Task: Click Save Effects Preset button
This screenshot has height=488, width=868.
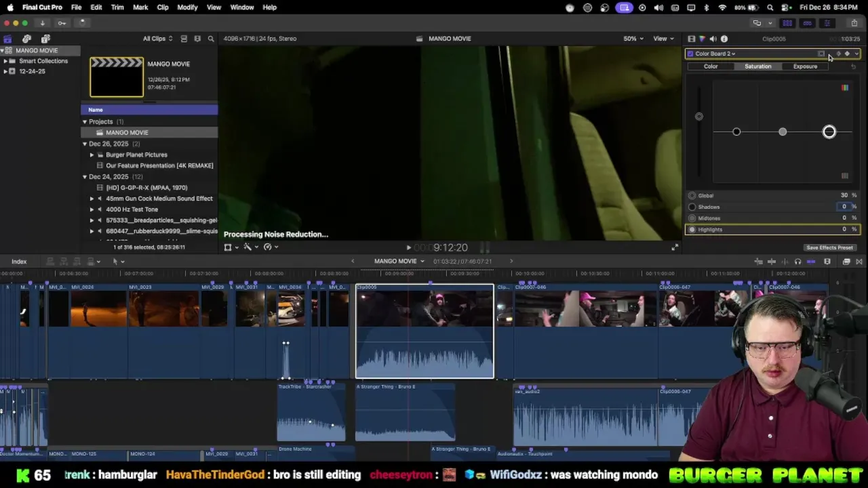Action: [829, 247]
